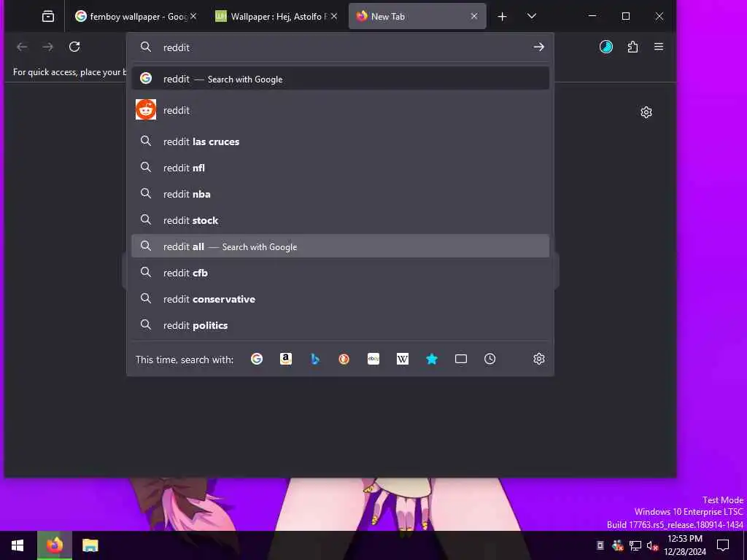The width and height of the screenshot is (747, 560).
Task: Search open tabs using the tab icon
Action: coord(461,359)
